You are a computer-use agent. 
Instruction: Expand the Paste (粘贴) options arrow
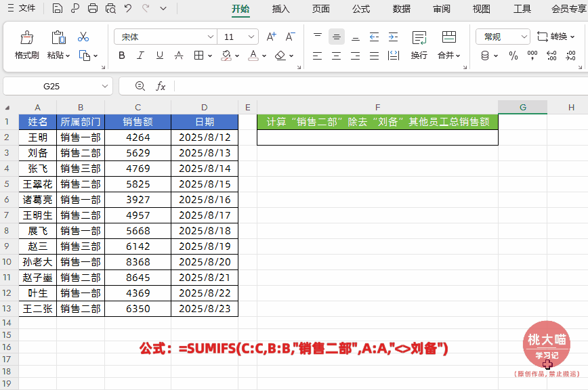(x=68, y=56)
